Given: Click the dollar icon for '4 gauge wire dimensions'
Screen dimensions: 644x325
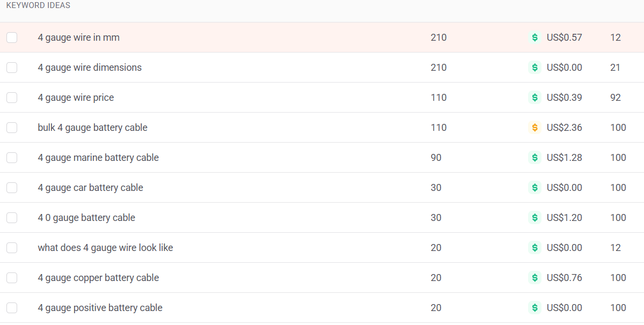Looking at the screenshot, I should point(535,68).
